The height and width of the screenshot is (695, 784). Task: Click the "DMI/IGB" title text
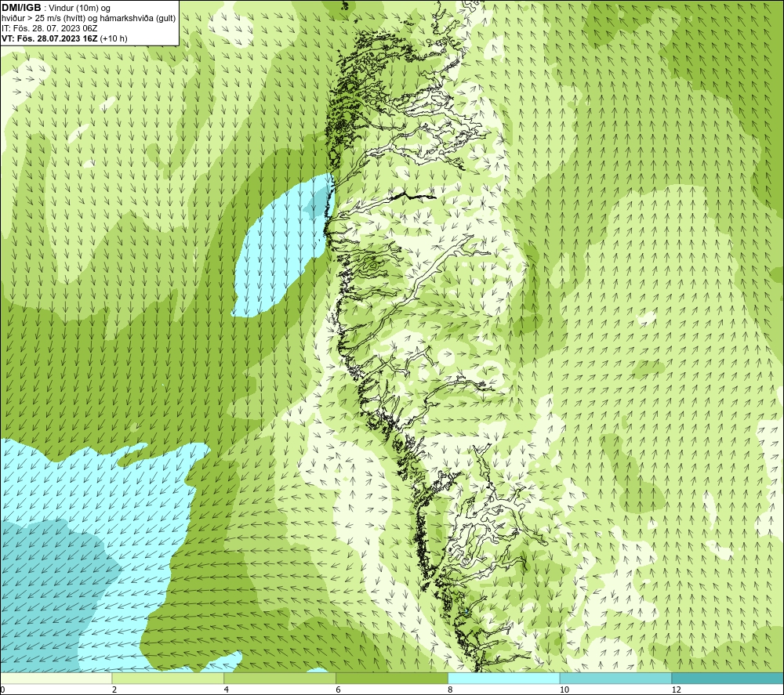click(21, 8)
